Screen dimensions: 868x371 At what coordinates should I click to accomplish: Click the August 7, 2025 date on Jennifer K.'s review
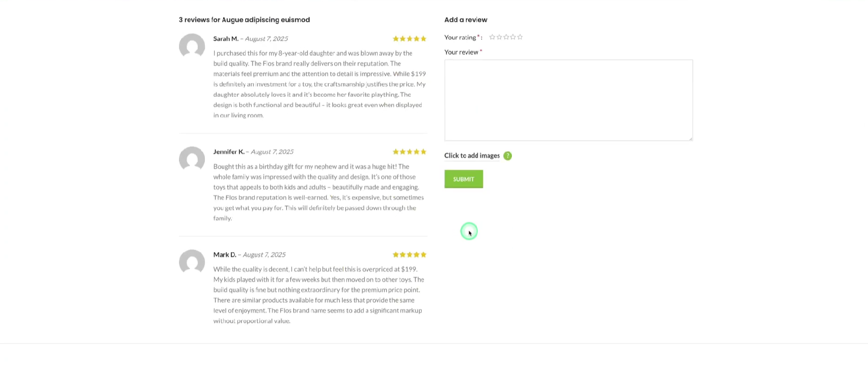(x=272, y=152)
